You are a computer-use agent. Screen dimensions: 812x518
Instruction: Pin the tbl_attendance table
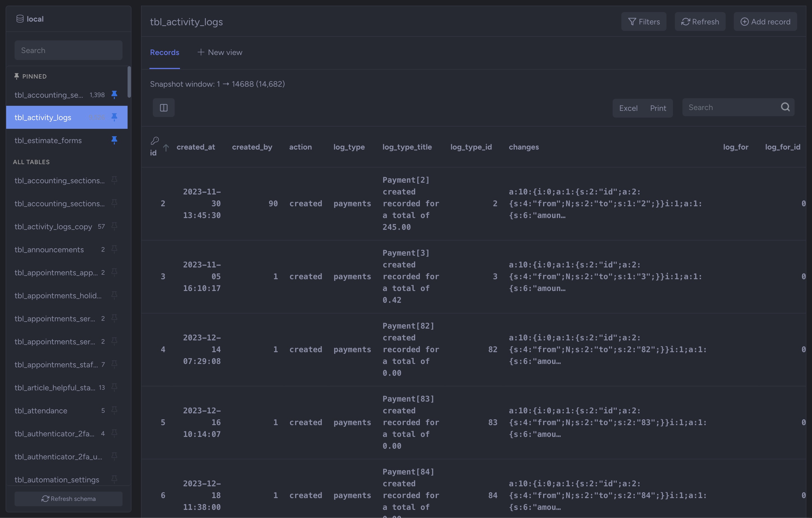click(114, 410)
